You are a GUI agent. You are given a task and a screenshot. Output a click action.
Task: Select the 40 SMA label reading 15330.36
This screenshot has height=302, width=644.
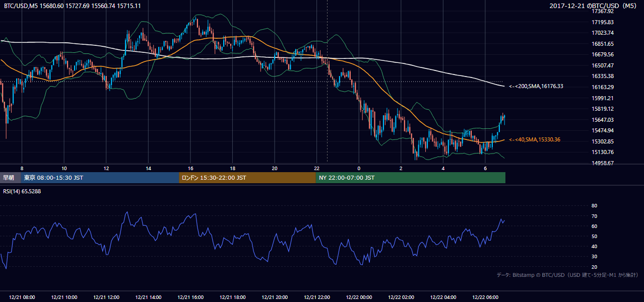click(535, 139)
